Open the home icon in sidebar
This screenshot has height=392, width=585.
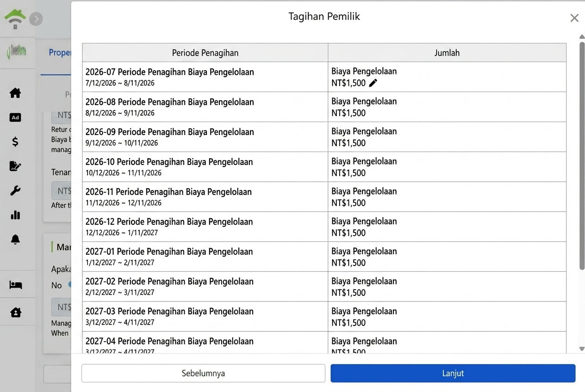point(15,92)
